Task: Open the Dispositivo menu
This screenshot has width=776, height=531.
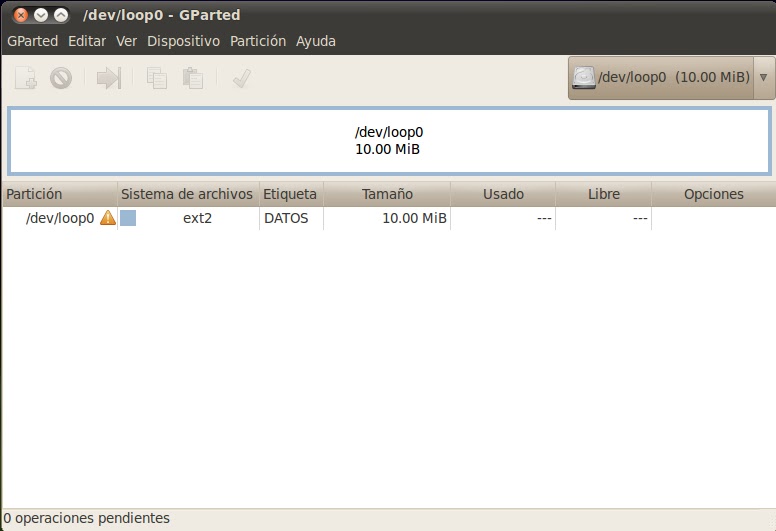Action: (x=184, y=41)
